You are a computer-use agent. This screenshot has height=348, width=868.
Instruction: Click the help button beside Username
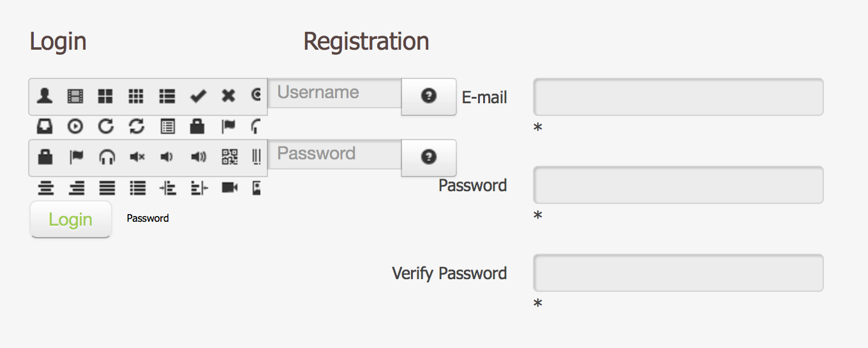coord(429,96)
